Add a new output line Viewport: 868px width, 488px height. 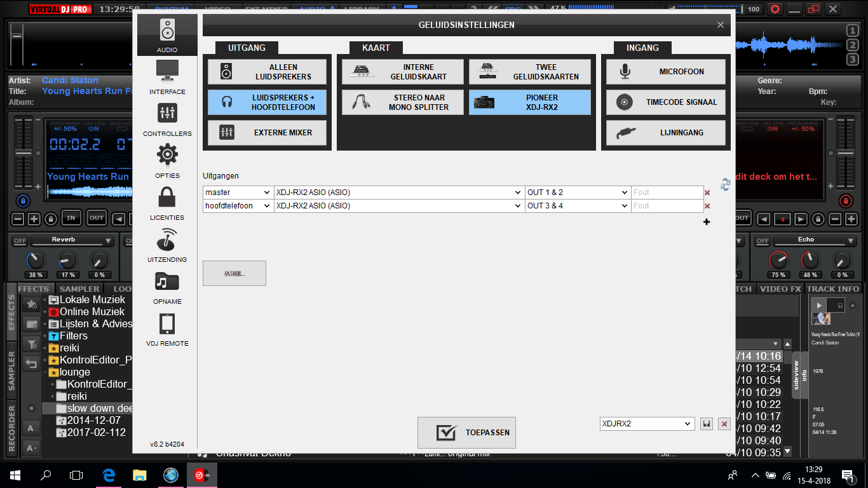click(707, 222)
